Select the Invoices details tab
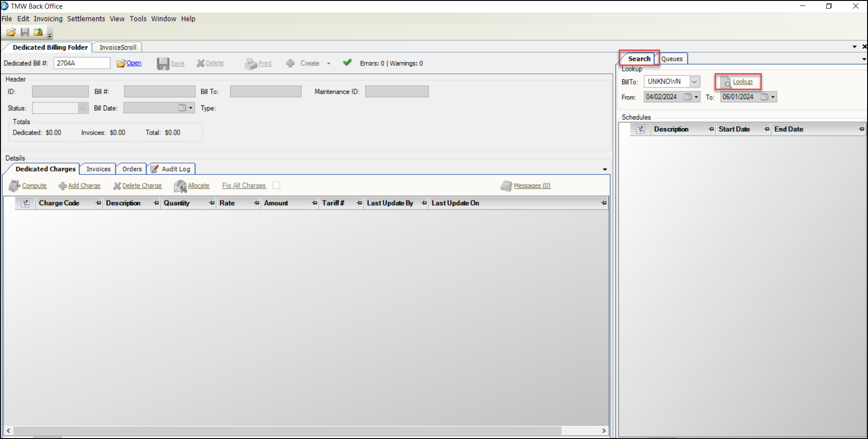This screenshot has height=439, width=868. coord(99,169)
